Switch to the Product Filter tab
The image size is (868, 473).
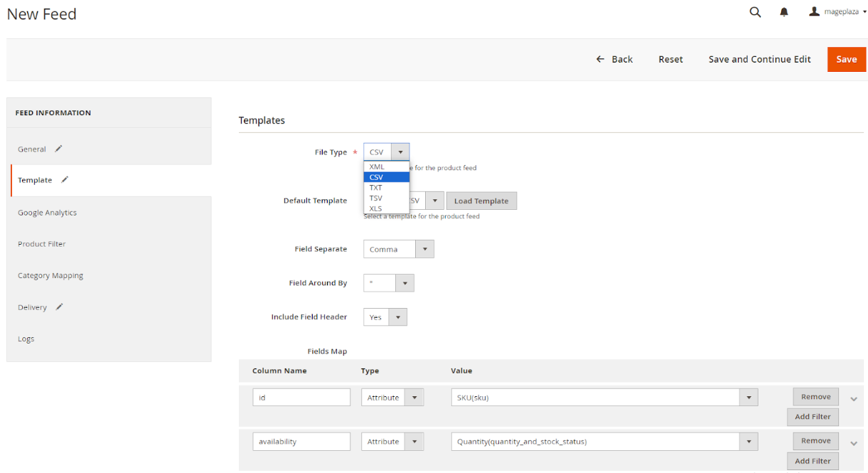point(42,244)
